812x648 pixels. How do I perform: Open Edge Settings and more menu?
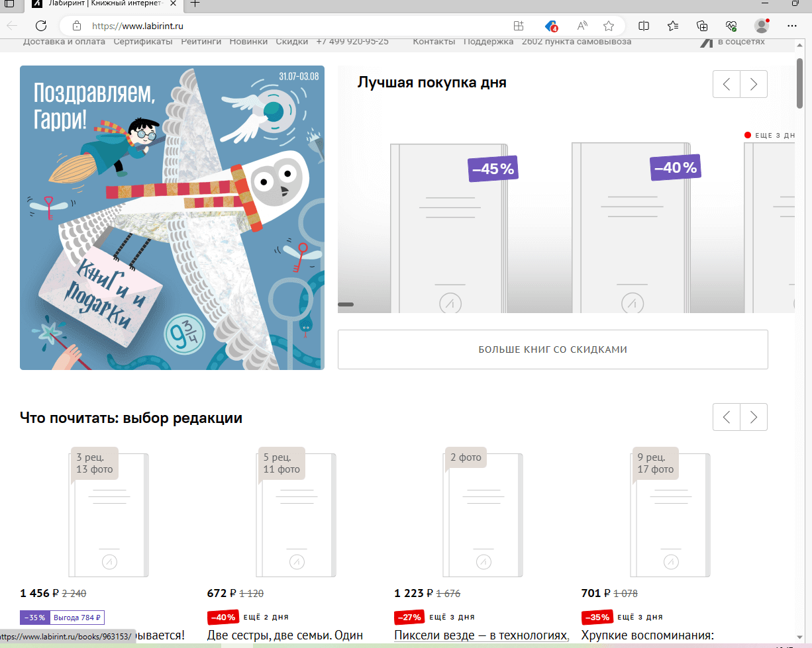pyautogui.click(x=792, y=26)
